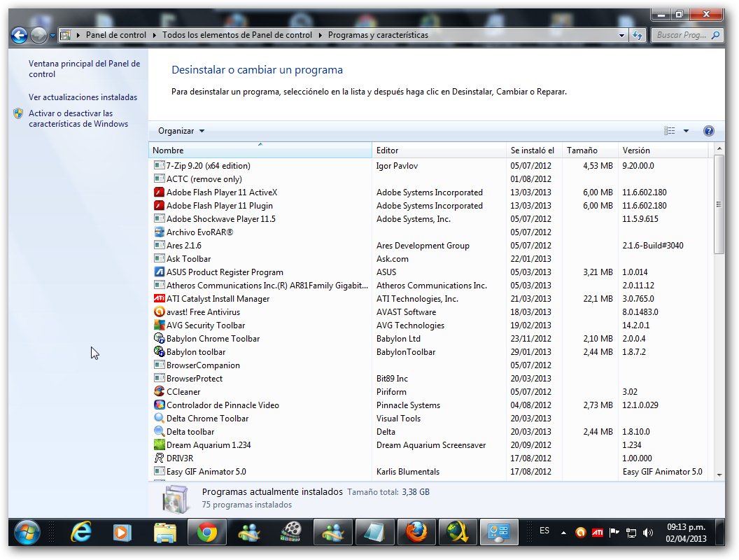
Task: Select 7-Zip 9.20 (x64 edition) row
Action: 428,166
